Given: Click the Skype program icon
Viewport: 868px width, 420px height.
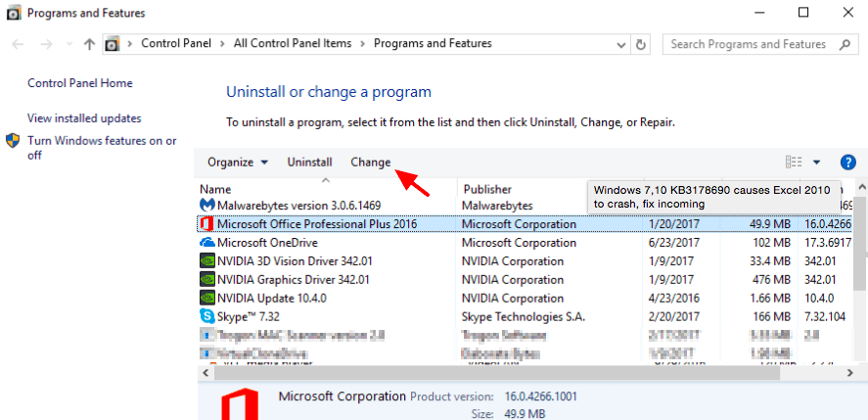Looking at the screenshot, I should [207, 316].
